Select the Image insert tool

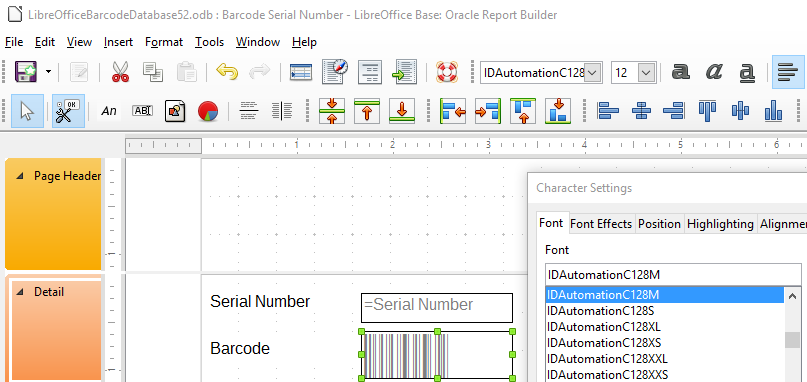(176, 111)
